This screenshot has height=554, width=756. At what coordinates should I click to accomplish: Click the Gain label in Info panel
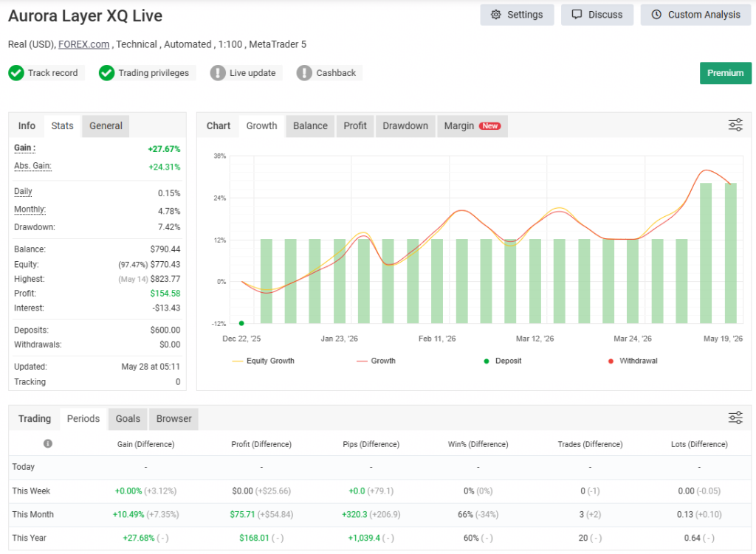click(24, 148)
